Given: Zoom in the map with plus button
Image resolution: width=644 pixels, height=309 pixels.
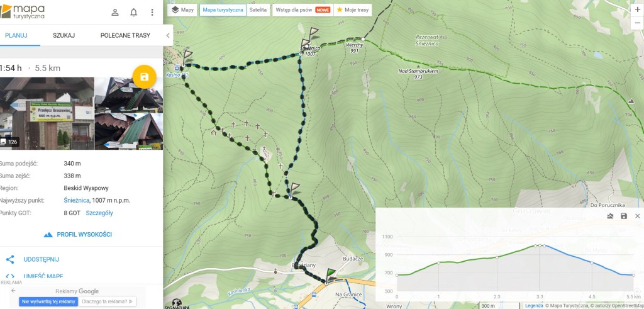Looking at the screenshot, I should click(638, 10).
